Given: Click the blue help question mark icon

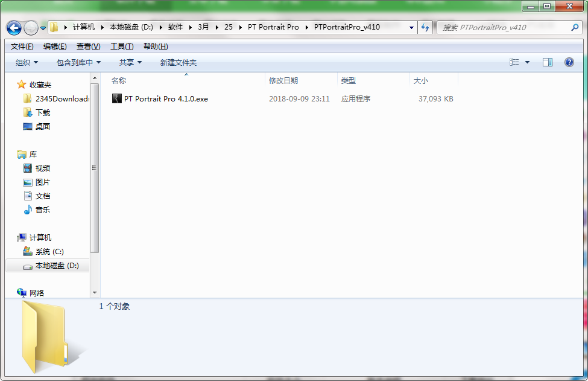Looking at the screenshot, I should coord(569,62).
